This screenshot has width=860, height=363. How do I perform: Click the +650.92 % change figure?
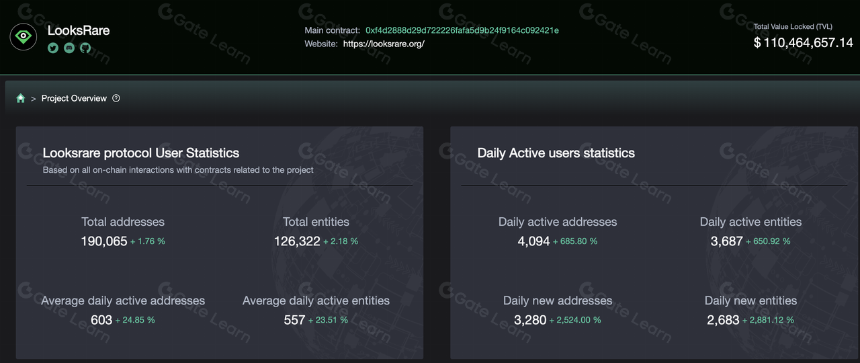coord(768,241)
